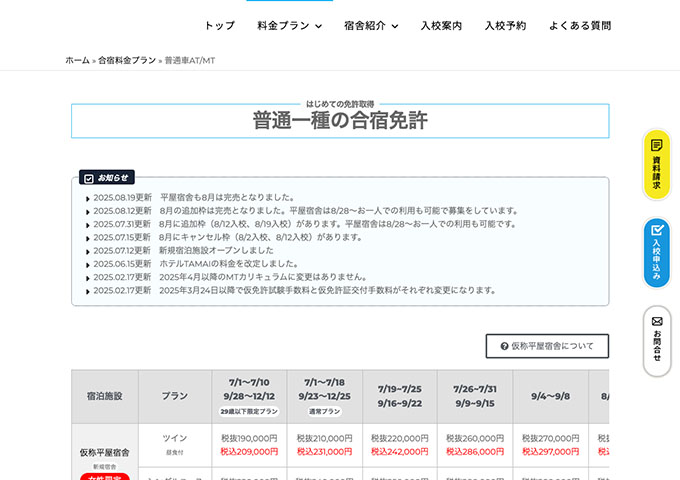
Task: Click the お知らせ checkmark icon
Action: coord(89,178)
